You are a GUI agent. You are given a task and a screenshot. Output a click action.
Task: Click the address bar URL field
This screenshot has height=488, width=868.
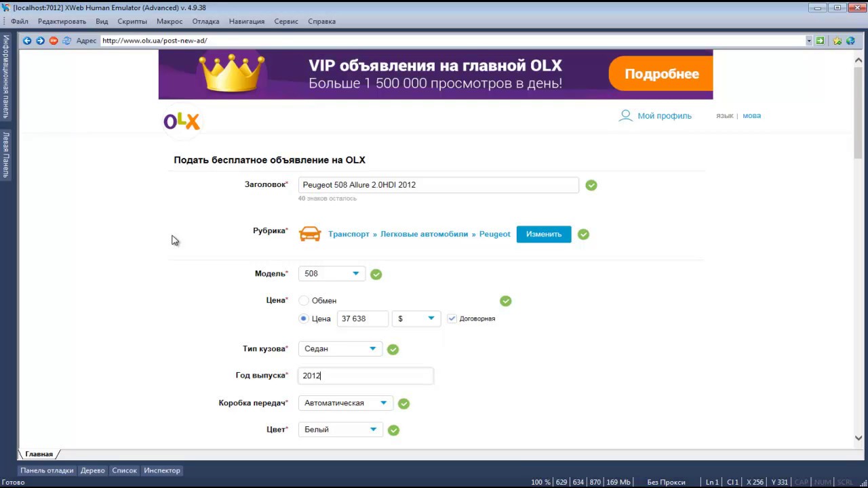coord(452,41)
